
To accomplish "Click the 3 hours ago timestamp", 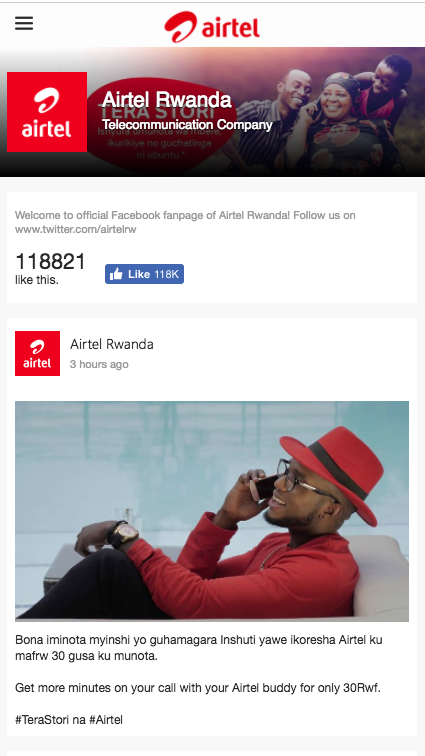I will pyautogui.click(x=99, y=364).
